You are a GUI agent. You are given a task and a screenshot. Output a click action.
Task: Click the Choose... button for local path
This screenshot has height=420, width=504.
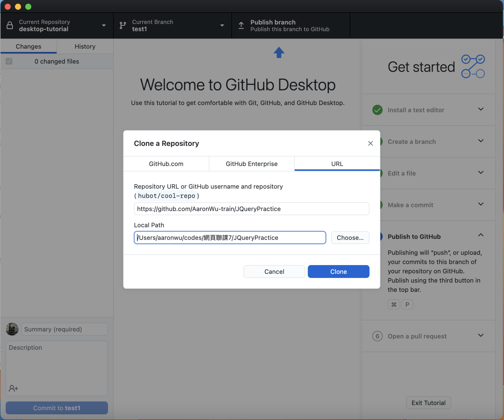click(x=350, y=238)
